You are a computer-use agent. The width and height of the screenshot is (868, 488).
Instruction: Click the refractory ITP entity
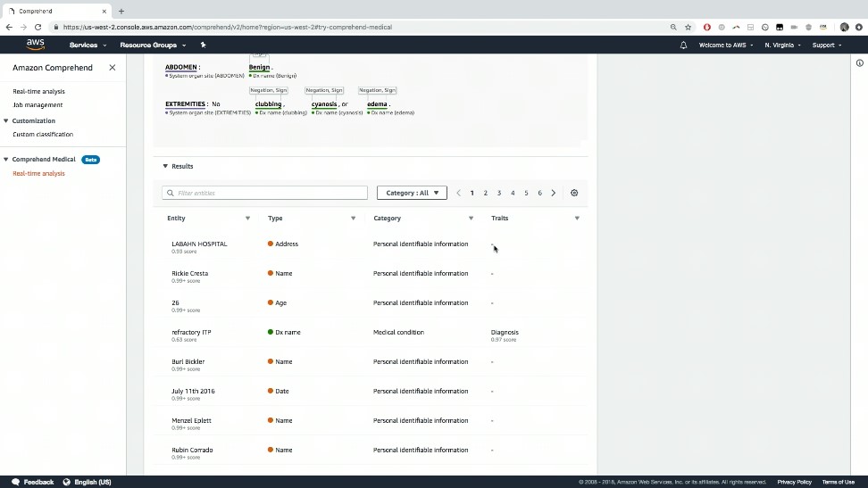tap(191, 333)
